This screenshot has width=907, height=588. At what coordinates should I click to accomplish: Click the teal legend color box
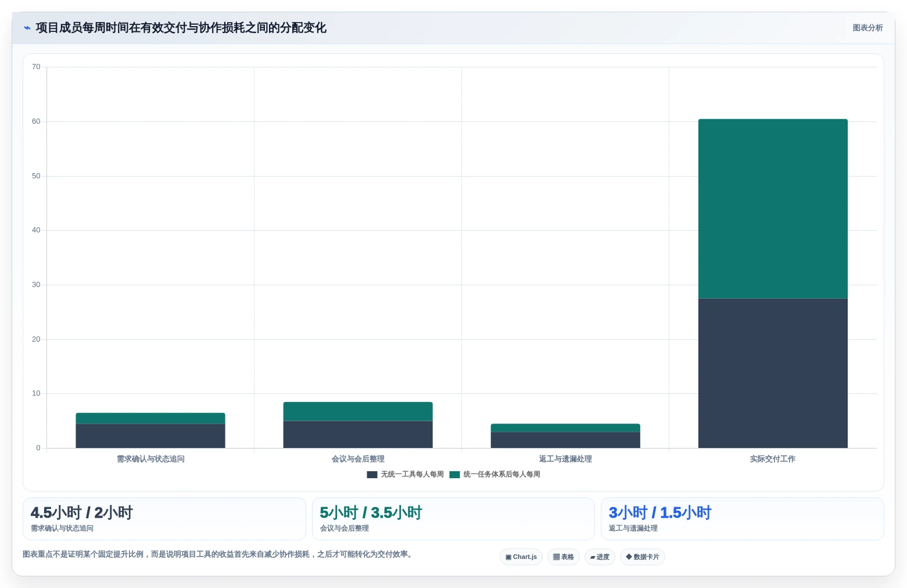tap(454, 475)
